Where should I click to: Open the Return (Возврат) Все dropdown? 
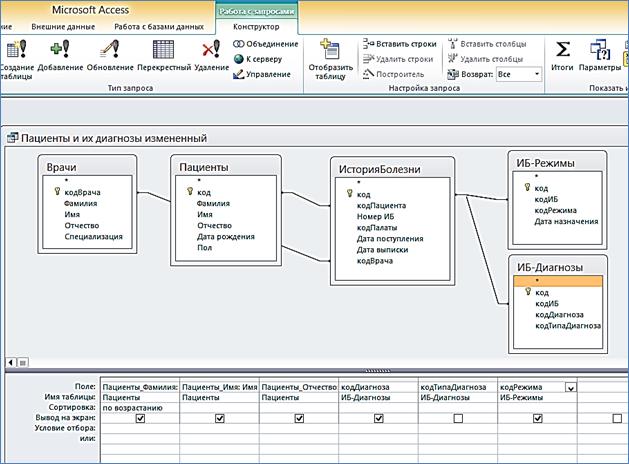point(537,74)
